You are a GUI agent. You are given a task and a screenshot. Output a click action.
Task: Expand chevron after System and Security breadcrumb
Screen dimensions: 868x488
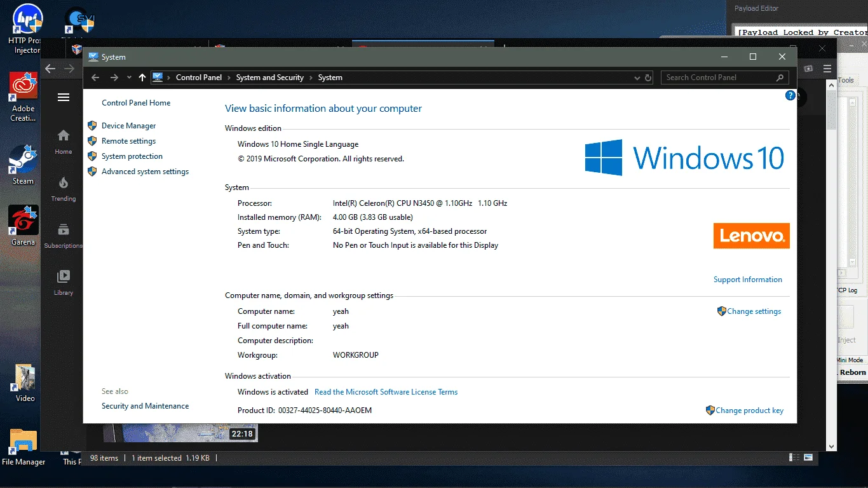[x=311, y=78]
